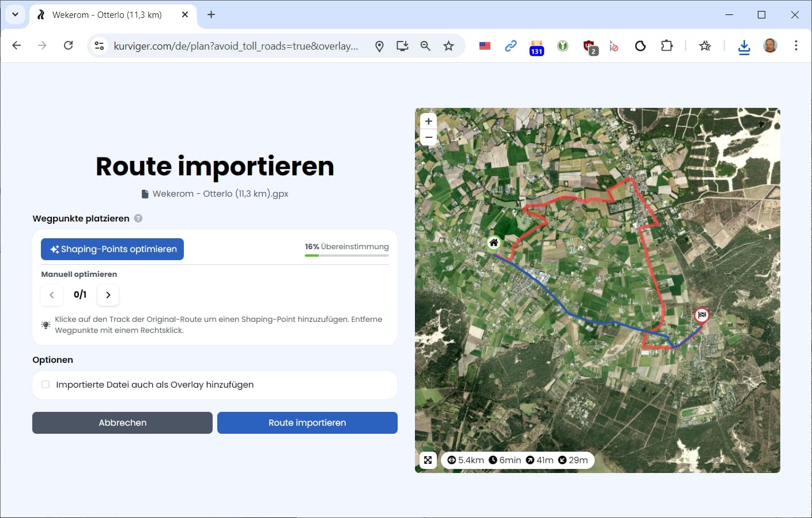Click the 0/1 shaping point counter
Image resolution: width=812 pixels, height=518 pixels.
tap(80, 295)
